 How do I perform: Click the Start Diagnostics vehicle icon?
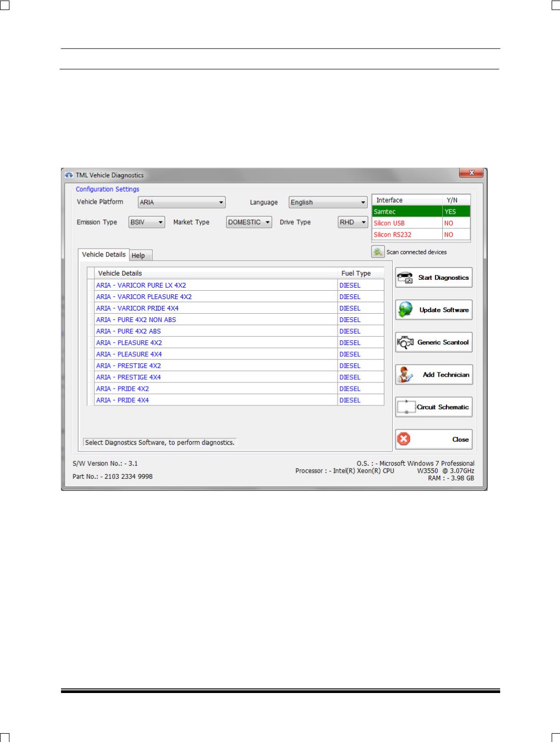pos(405,278)
